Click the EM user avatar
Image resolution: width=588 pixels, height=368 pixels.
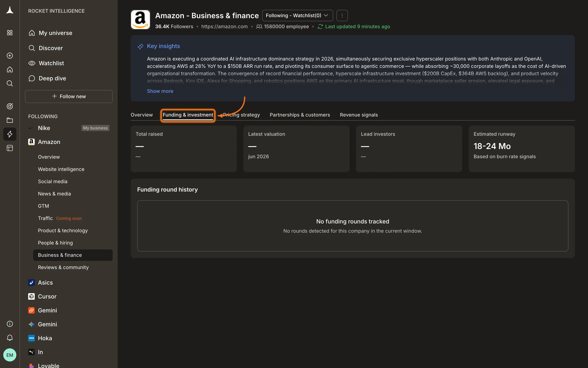(10, 355)
